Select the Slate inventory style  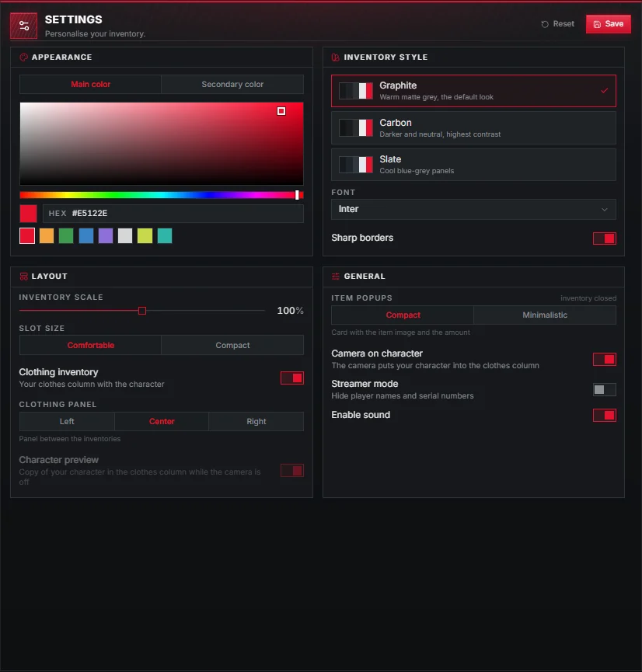click(x=473, y=165)
